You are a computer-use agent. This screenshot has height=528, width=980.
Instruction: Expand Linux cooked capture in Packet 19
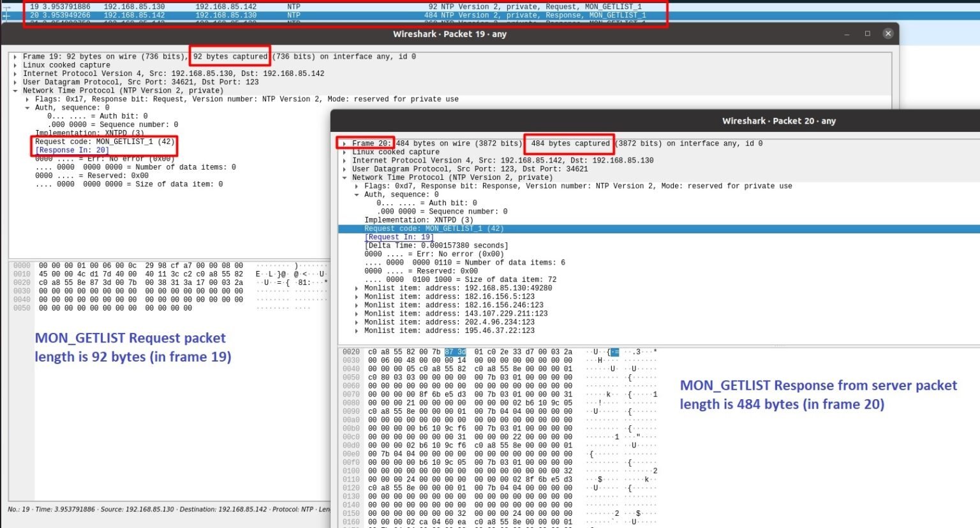tap(15, 64)
